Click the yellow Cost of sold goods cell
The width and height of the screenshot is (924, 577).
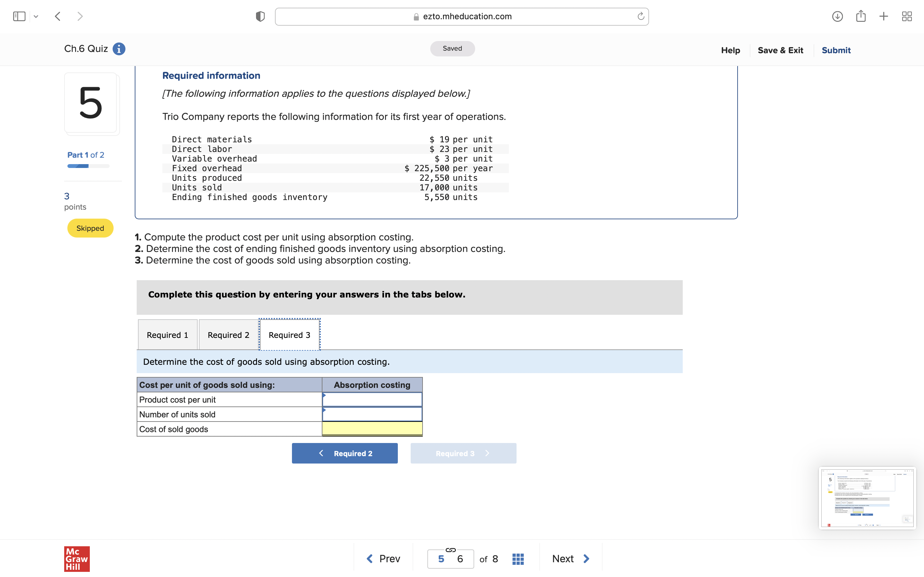click(x=372, y=429)
